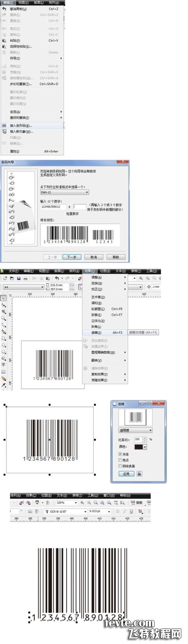Image resolution: width=188 pixels, height=644 pixels.
Task: Select the Ellipse tool in toolbox
Action: [4, 345]
